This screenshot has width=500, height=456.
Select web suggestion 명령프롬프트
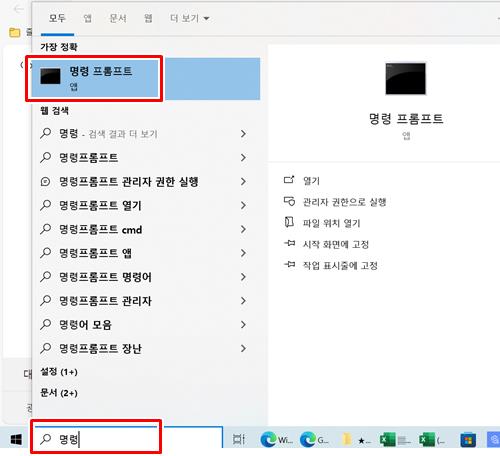146,157
